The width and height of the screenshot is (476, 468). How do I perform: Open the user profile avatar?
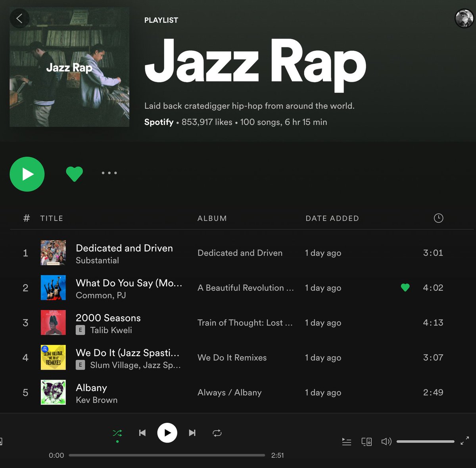tap(464, 18)
